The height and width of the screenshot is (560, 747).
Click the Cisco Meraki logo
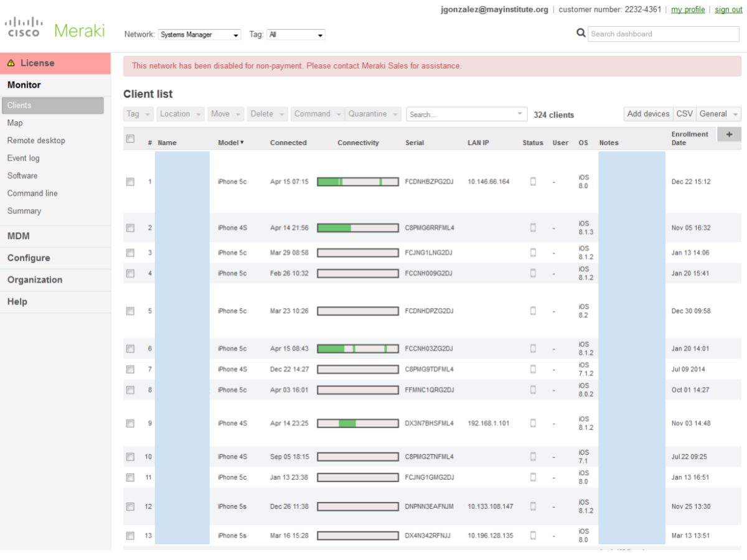point(55,29)
